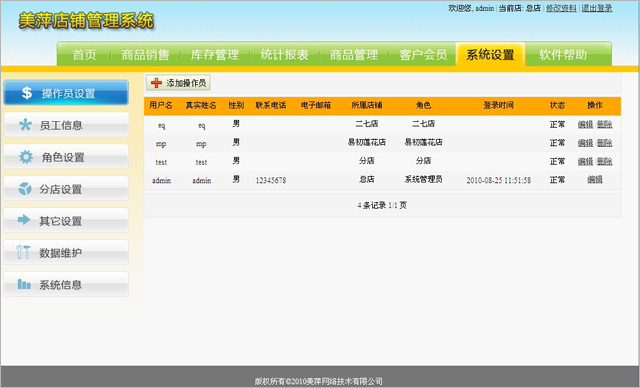The width and height of the screenshot is (640, 388).
Task: Click login time 2010-08-25 11:51:58
Action: (x=498, y=180)
